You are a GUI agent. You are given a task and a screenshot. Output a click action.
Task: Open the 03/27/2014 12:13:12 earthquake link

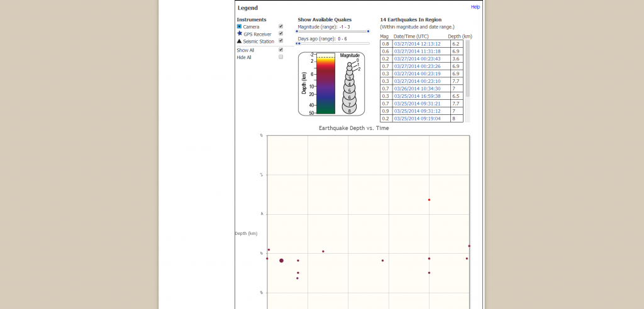coord(417,44)
